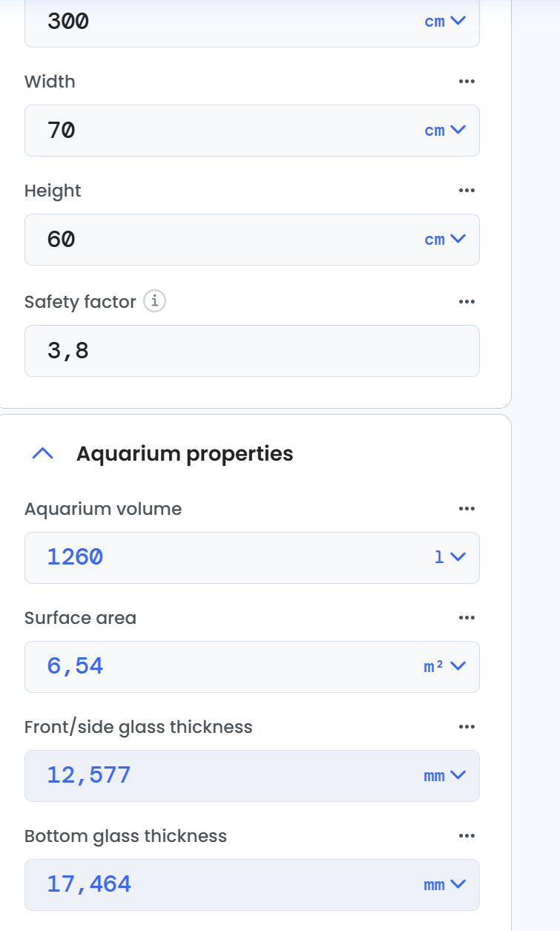Change the Surface area unit dropdown

[445, 666]
